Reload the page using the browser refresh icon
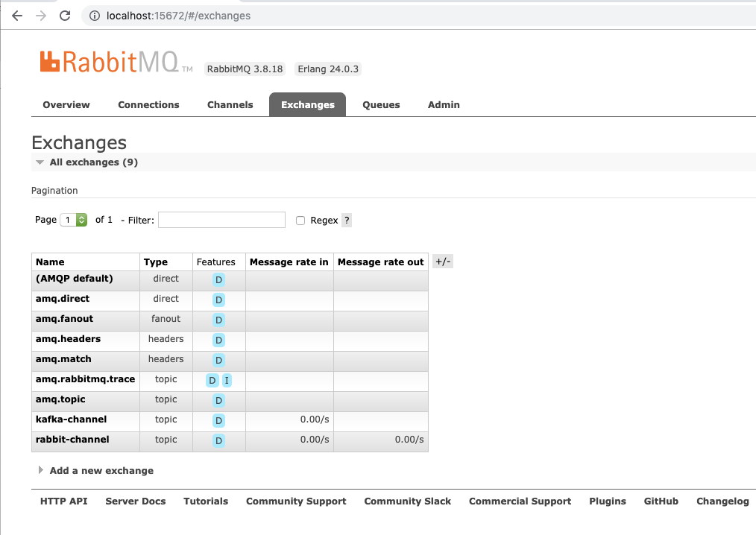 (65, 15)
